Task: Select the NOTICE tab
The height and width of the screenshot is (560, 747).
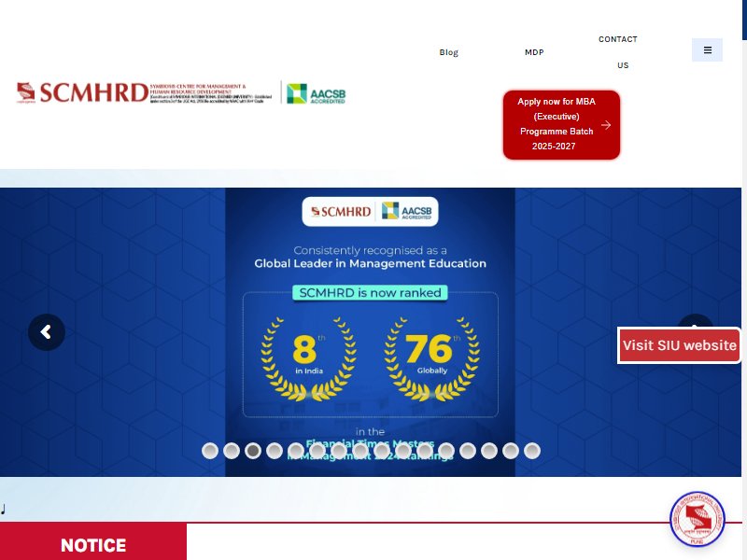Action: pyautogui.click(x=93, y=543)
